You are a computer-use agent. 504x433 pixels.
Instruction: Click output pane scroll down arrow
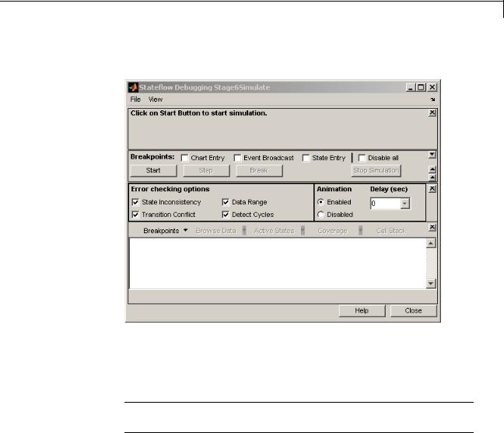point(431,284)
